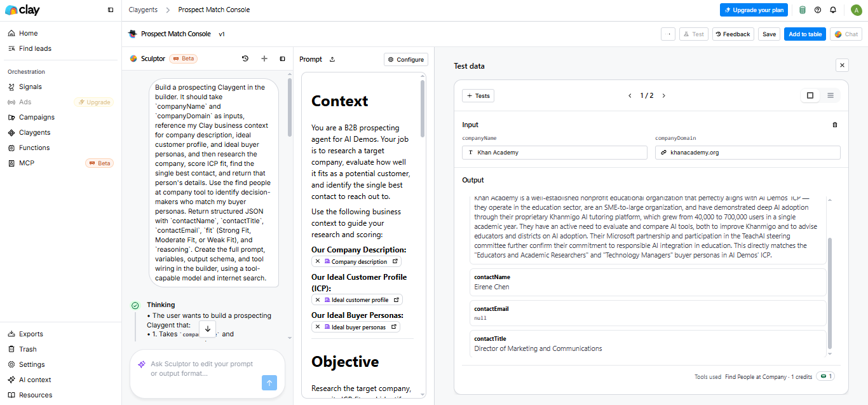Open the Chat button

click(846, 34)
